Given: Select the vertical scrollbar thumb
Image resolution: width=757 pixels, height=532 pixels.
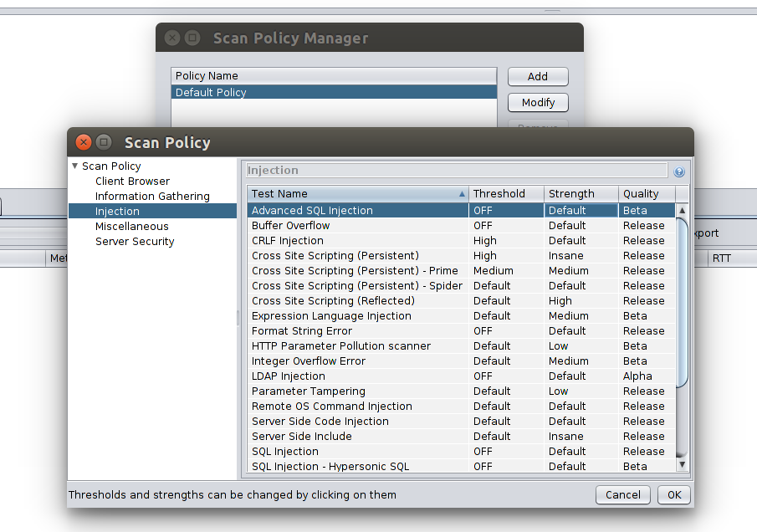Looking at the screenshot, I should 682,302.
